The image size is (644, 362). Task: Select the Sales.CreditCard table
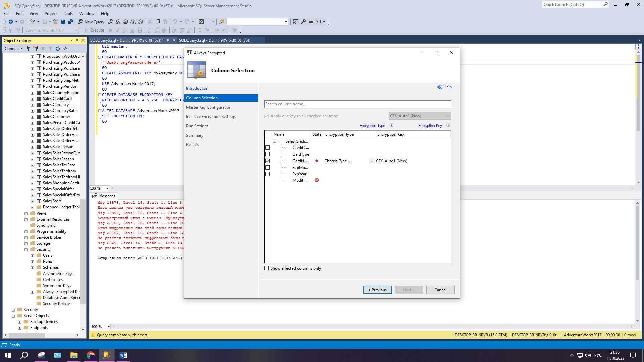click(57, 99)
